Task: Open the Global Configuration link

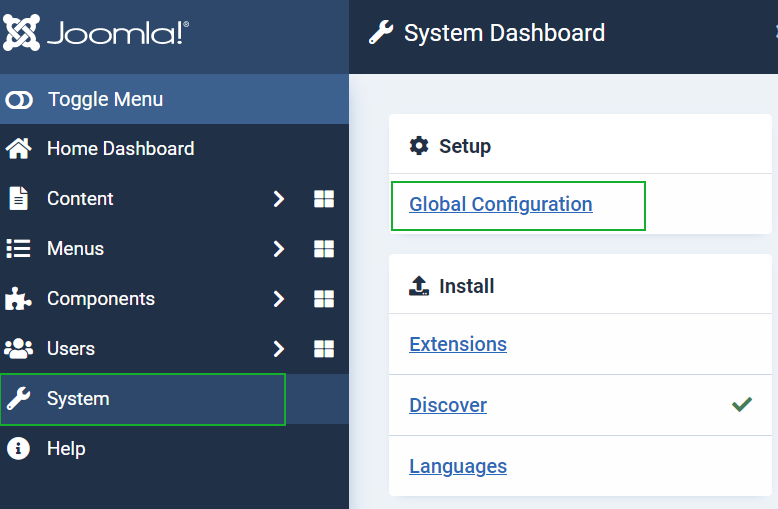Action: 501,204
